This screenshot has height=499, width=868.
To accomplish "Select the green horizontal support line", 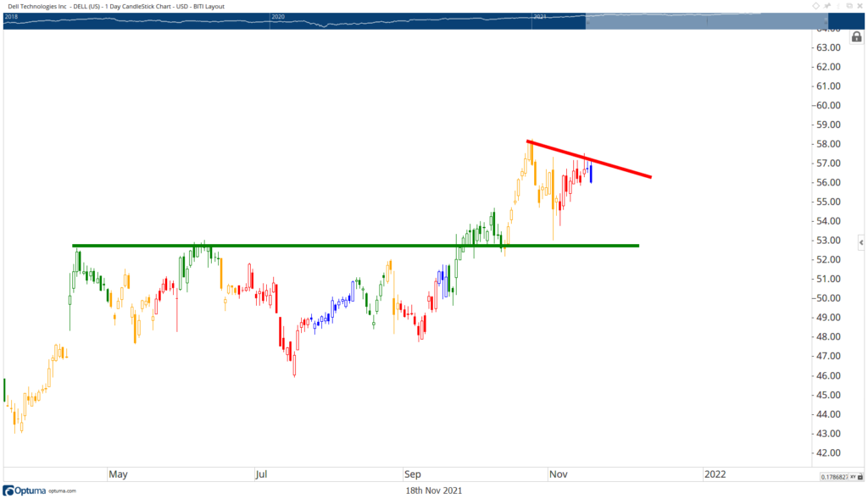I will click(x=355, y=246).
